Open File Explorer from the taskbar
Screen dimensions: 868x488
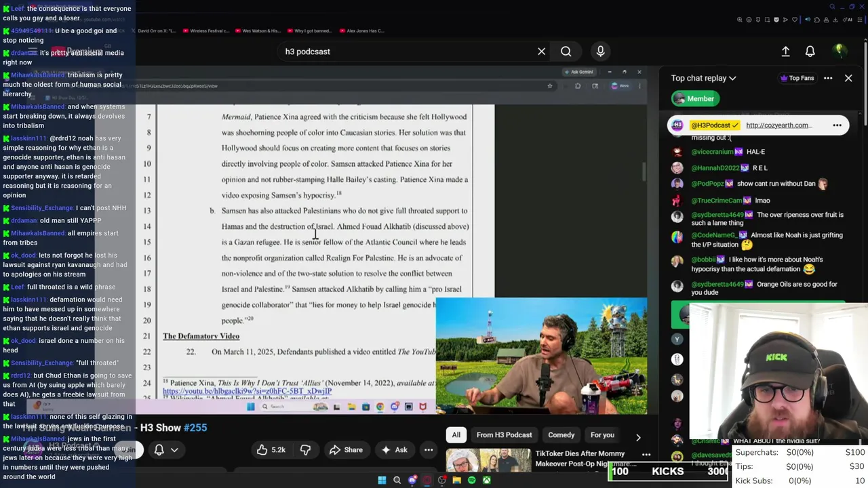tap(457, 481)
